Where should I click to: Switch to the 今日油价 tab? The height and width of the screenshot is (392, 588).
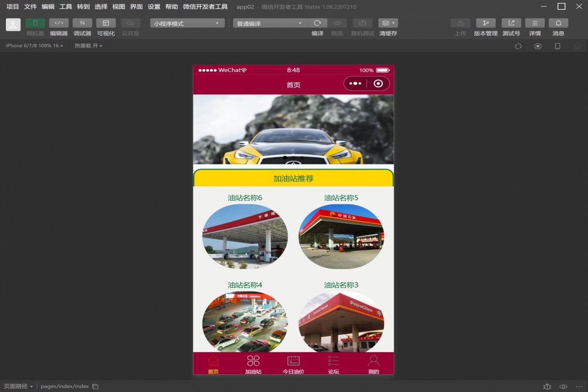(294, 364)
